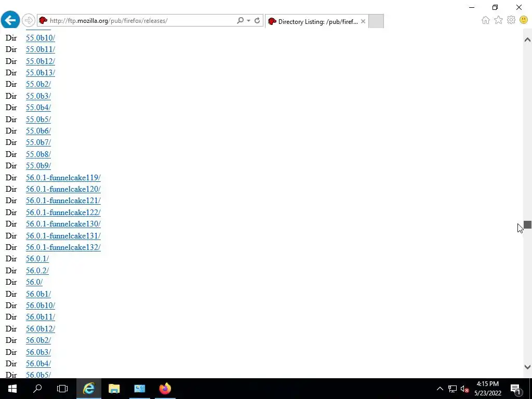The width and height of the screenshot is (532, 399).
Task: Open the 56.0.1/ release directory
Action: point(37,259)
